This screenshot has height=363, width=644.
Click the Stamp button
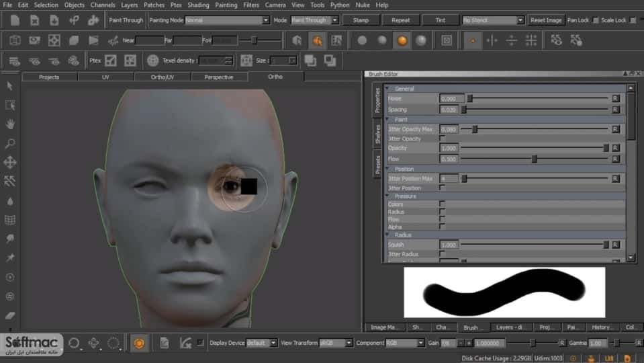pyautogui.click(x=361, y=20)
